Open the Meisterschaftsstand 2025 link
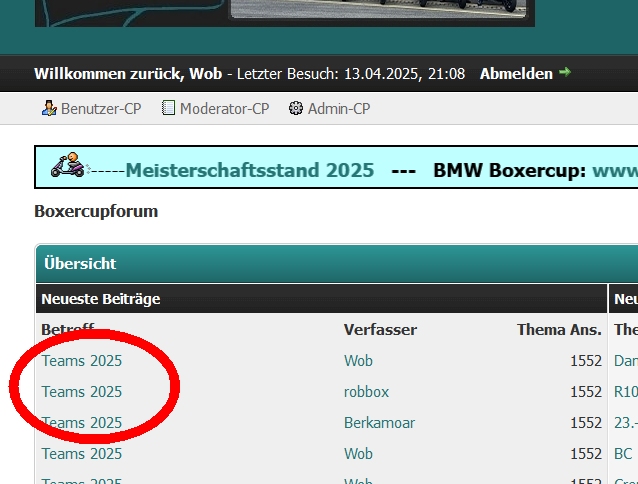 [x=249, y=170]
